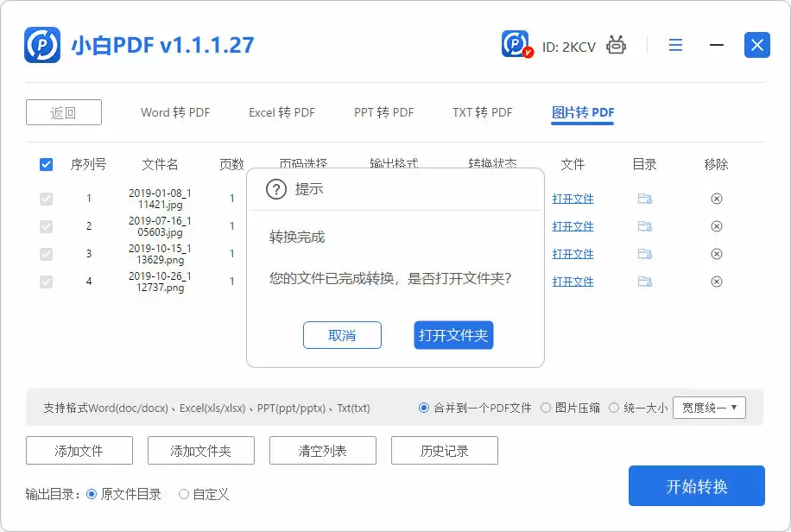The width and height of the screenshot is (791, 532).
Task: Click the 历史记录 button
Action: (x=444, y=450)
